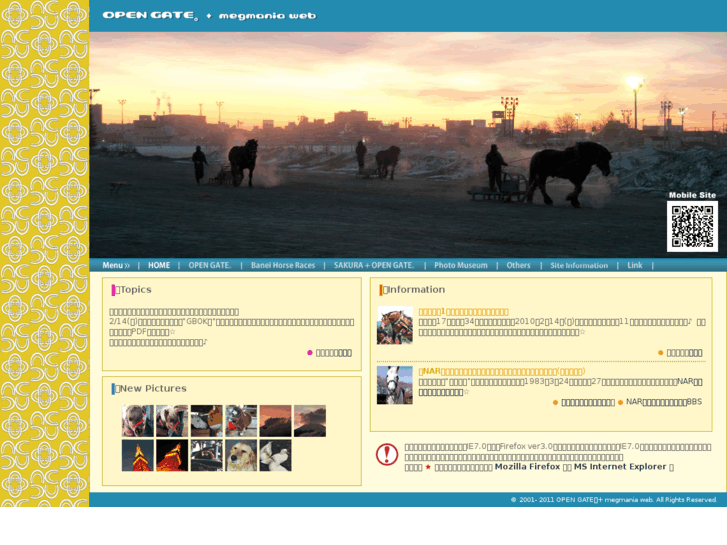Click the red exclamation warning icon

pos(387,454)
